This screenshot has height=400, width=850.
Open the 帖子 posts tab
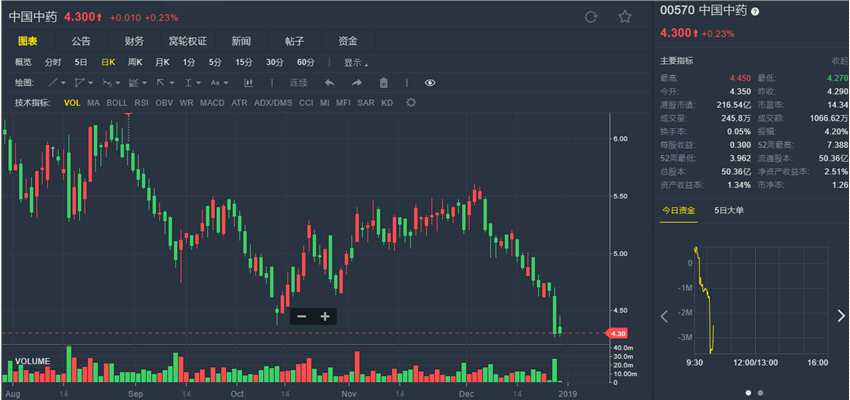[294, 41]
